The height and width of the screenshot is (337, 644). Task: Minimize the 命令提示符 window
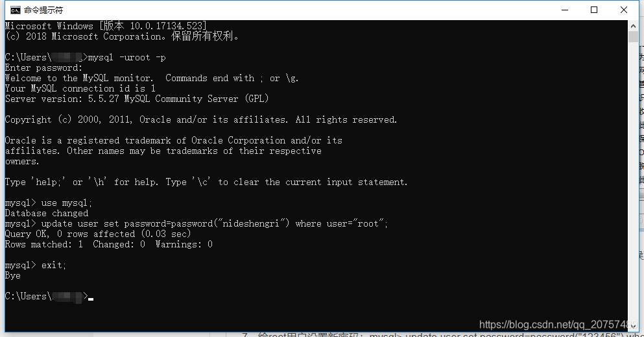coord(565,10)
